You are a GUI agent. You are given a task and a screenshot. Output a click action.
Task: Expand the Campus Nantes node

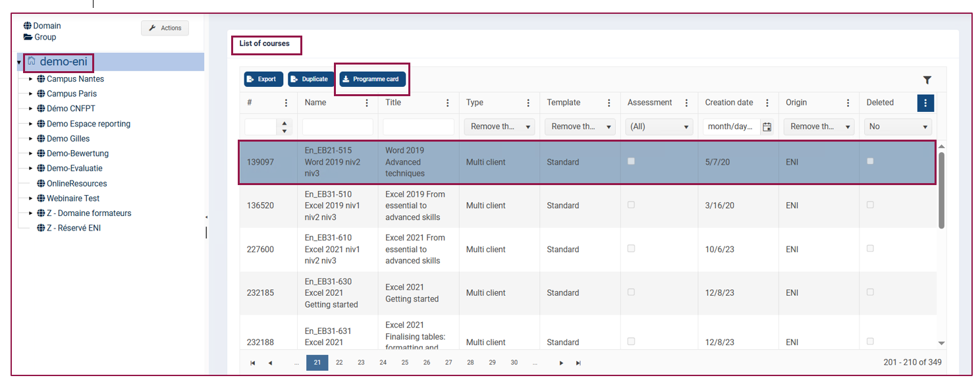pos(30,79)
